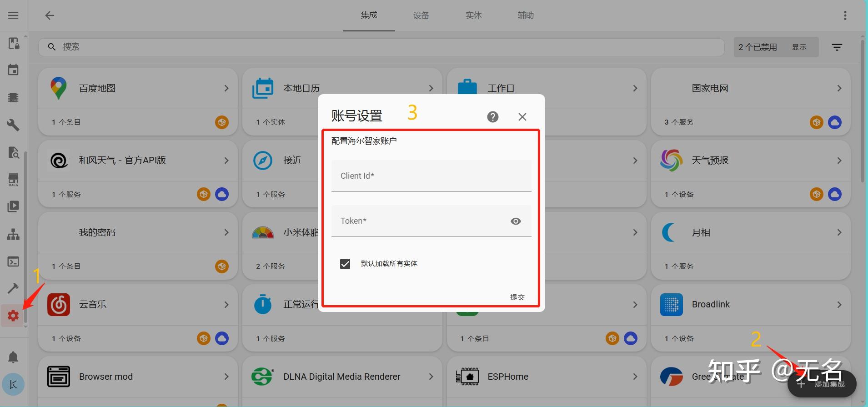Click the 搜索 search box
This screenshot has width=868, height=407.
[381, 47]
